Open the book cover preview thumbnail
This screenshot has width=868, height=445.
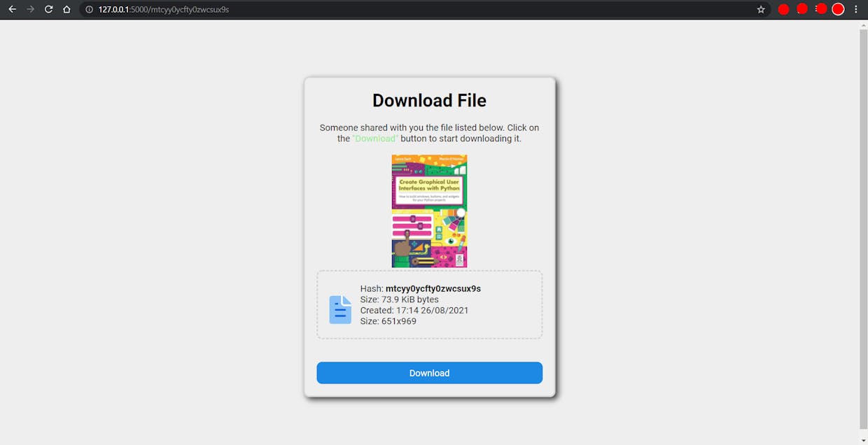429,211
